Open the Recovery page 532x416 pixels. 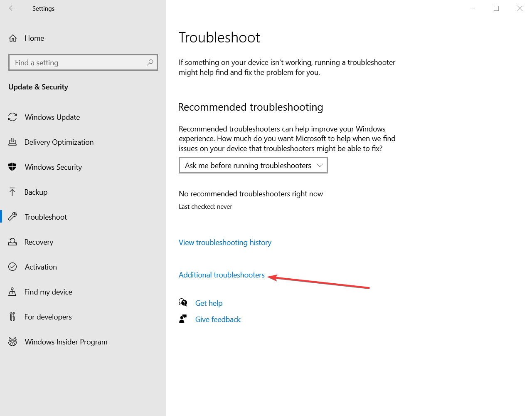coord(83,242)
